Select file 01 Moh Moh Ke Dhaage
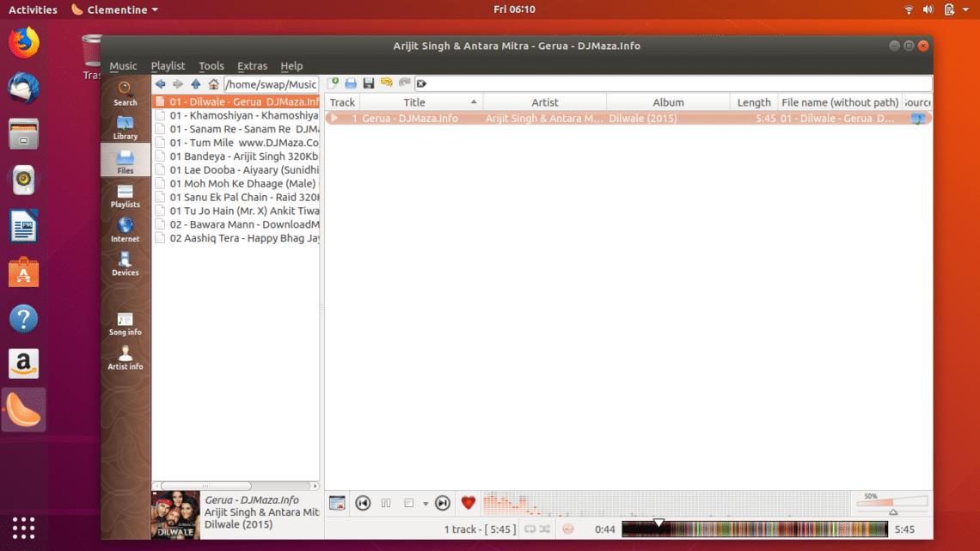 click(x=236, y=184)
